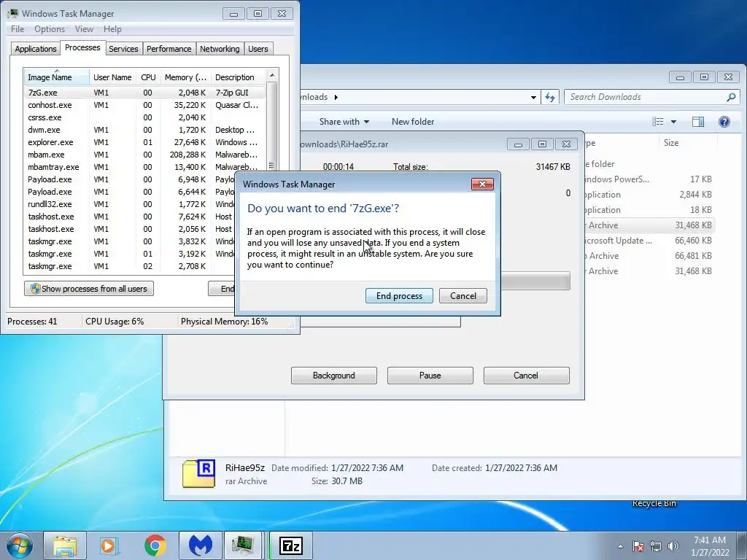Select the csrss.exe process row
This screenshot has width=747, height=560.
tap(144, 117)
